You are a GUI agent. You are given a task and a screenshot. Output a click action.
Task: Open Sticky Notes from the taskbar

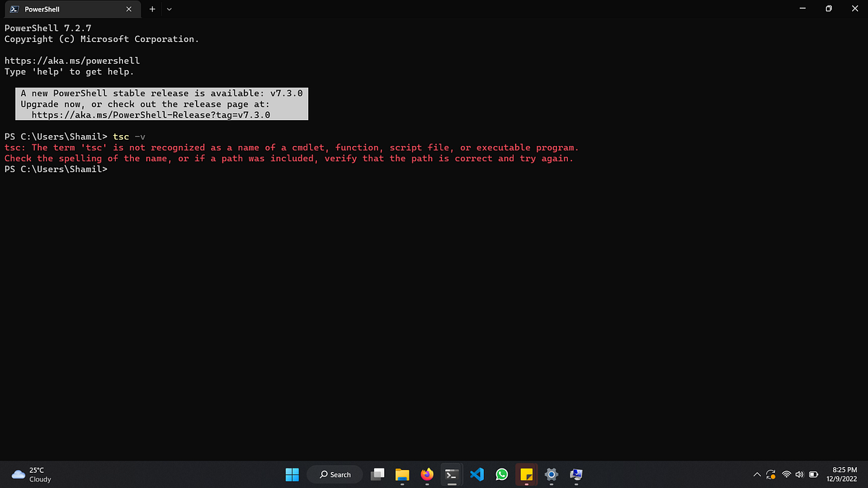tap(527, 474)
